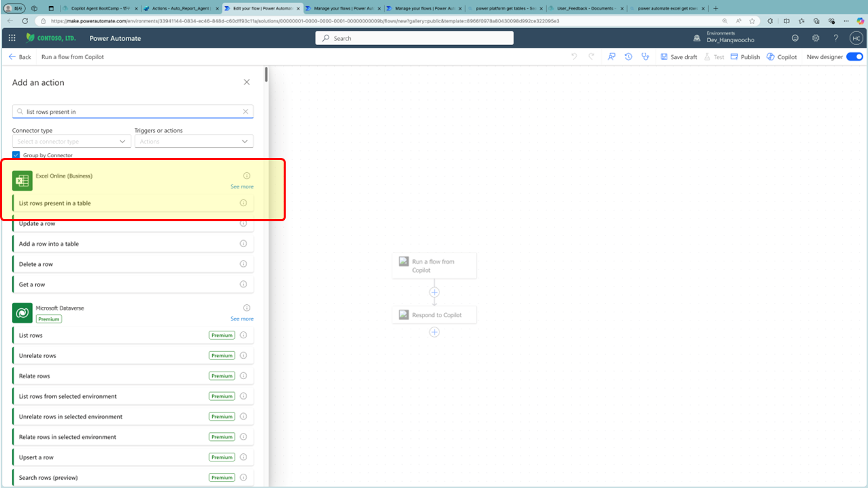Click the Publish button
The width and height of the screenshot is (868, 488).
tap(745, 56)
